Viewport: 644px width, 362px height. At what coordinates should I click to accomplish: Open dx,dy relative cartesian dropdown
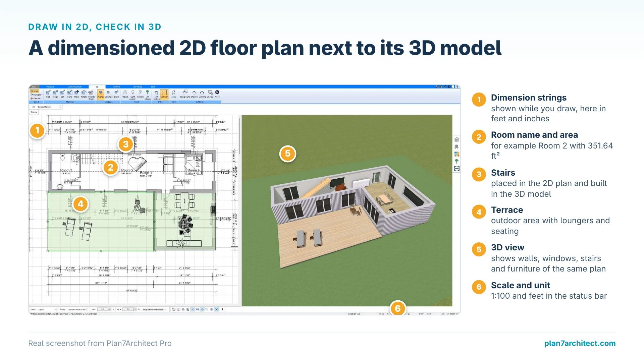point(155,309)
